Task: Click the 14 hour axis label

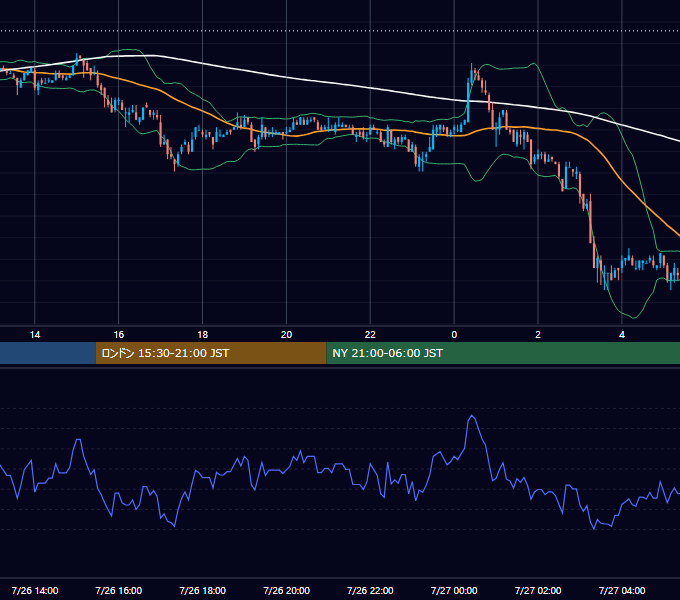Action: [35, 335]
